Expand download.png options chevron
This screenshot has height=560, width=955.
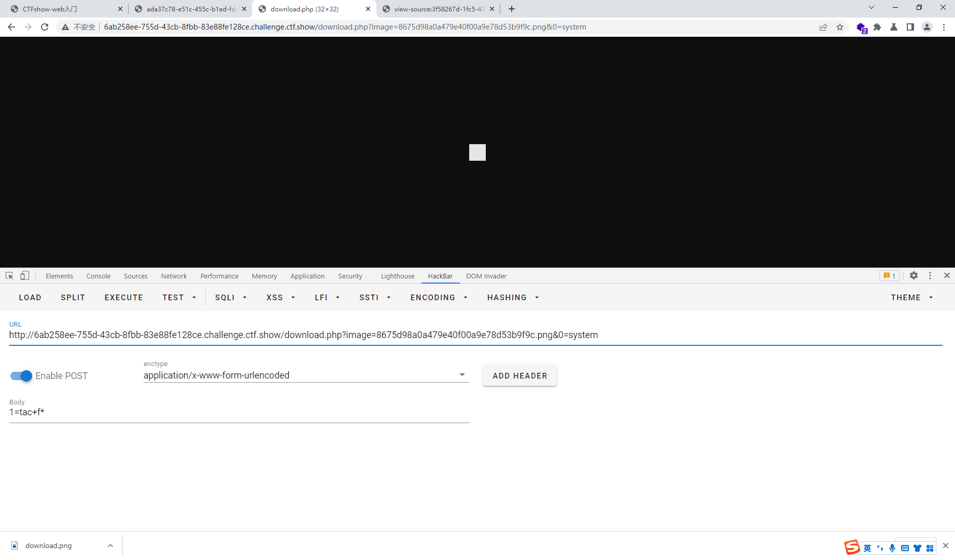pos(110,545)
